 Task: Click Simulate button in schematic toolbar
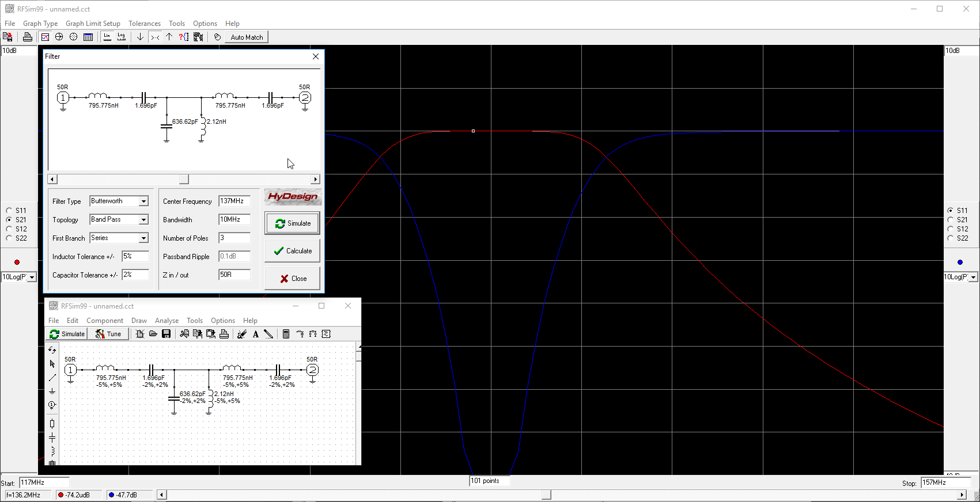[x=67, y=334]
